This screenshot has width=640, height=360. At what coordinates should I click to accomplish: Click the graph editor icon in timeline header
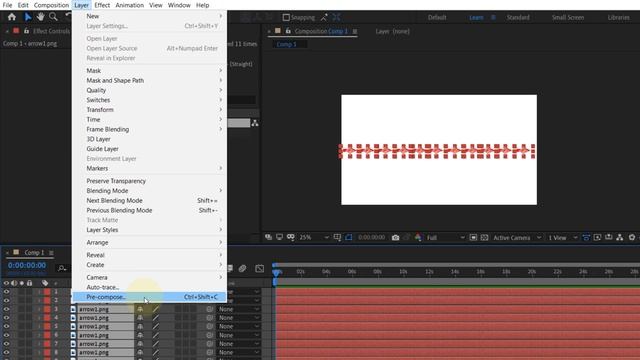coord(260,268)
